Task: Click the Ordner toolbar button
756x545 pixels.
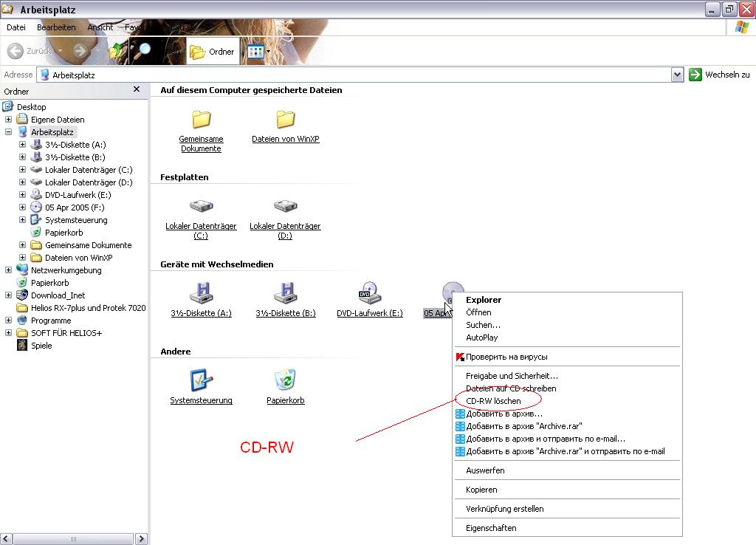Action: (x=212, y=52)
